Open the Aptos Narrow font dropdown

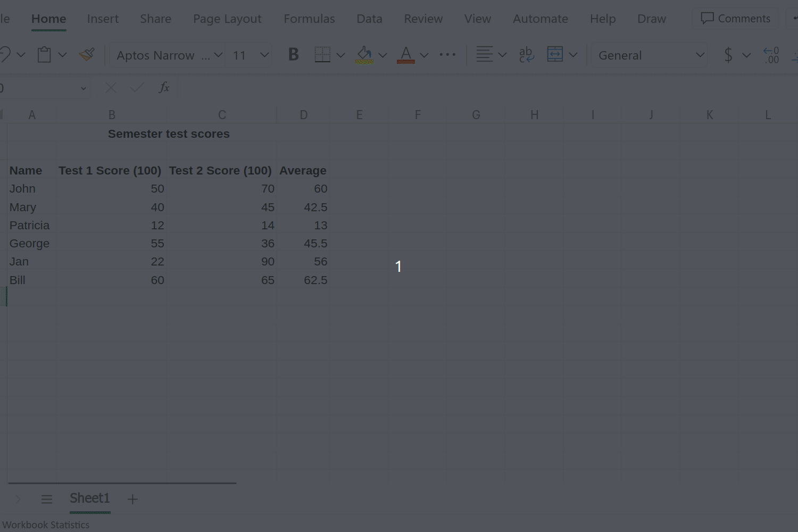(218, 55)
